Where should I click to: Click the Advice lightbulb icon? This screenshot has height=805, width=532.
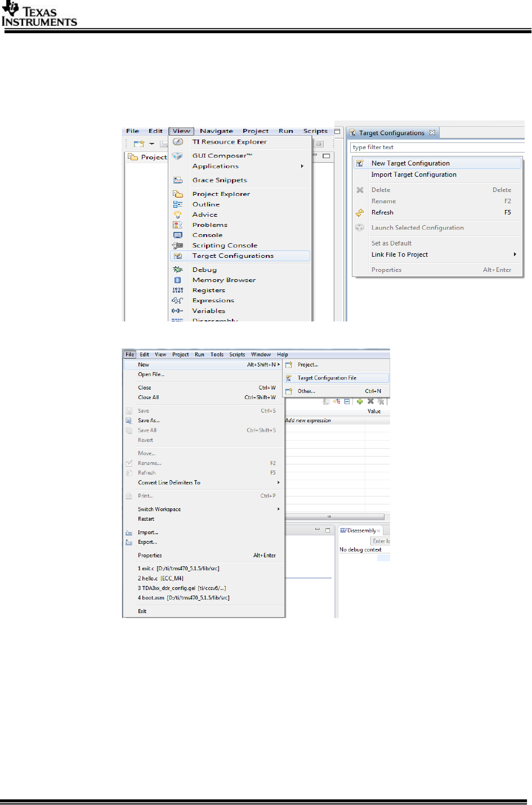pyautogui.click(x=178, y=214)
